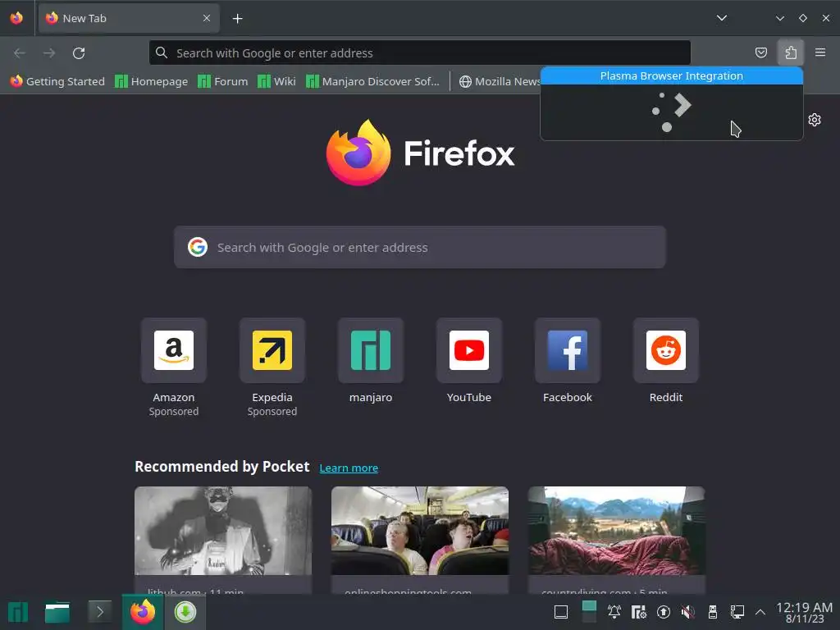Open the updates tray icon
840x630 pixels.
pyautogui.click(x=663, y=612)
